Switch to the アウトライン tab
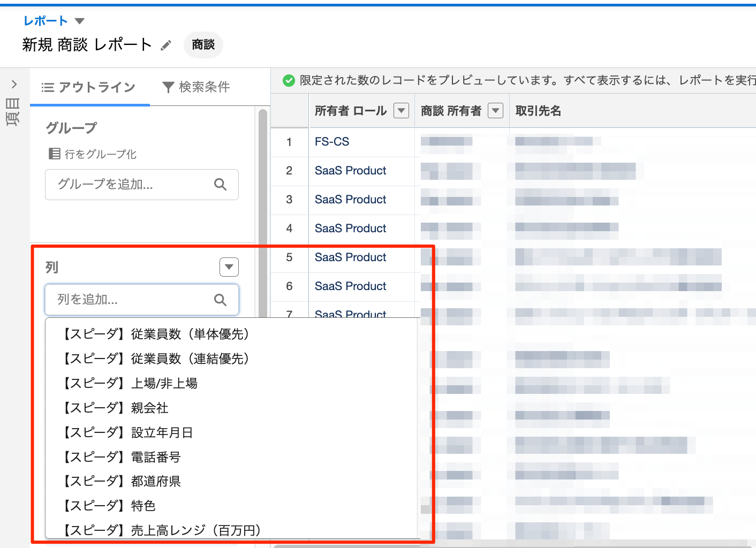Screen dimensions: 756x548 pos(89,87)
